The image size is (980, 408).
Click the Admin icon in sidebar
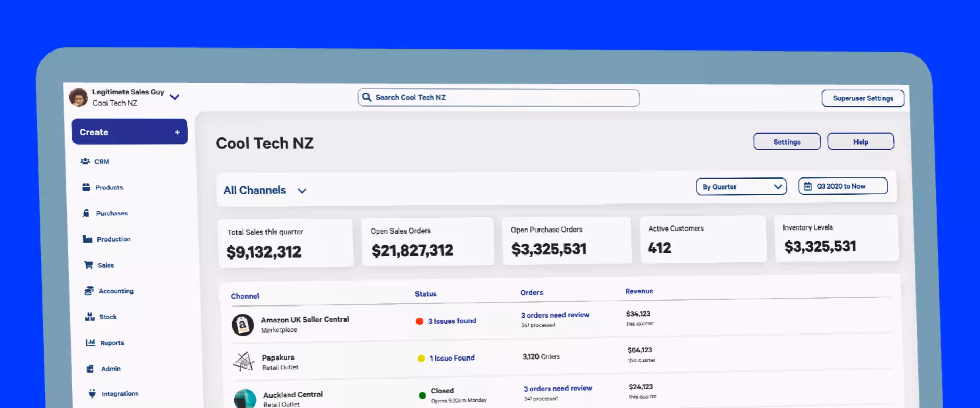tap(91, 368)
